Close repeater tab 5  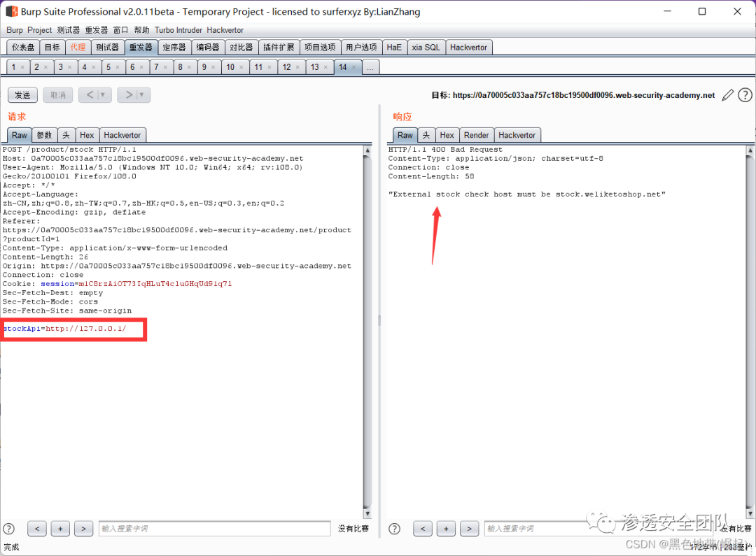click(x=118, y=67)
